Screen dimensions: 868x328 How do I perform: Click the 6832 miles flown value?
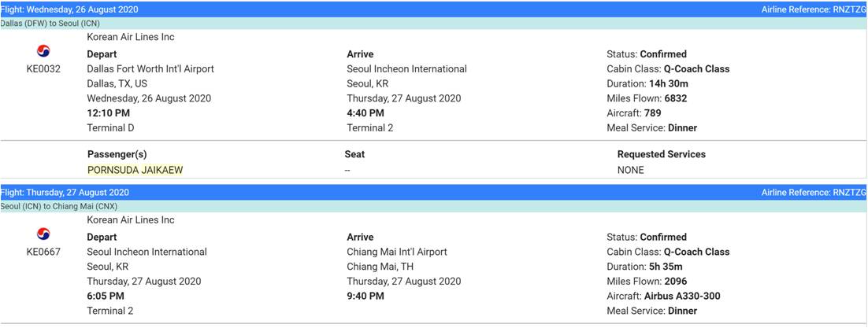coord(677,99)
